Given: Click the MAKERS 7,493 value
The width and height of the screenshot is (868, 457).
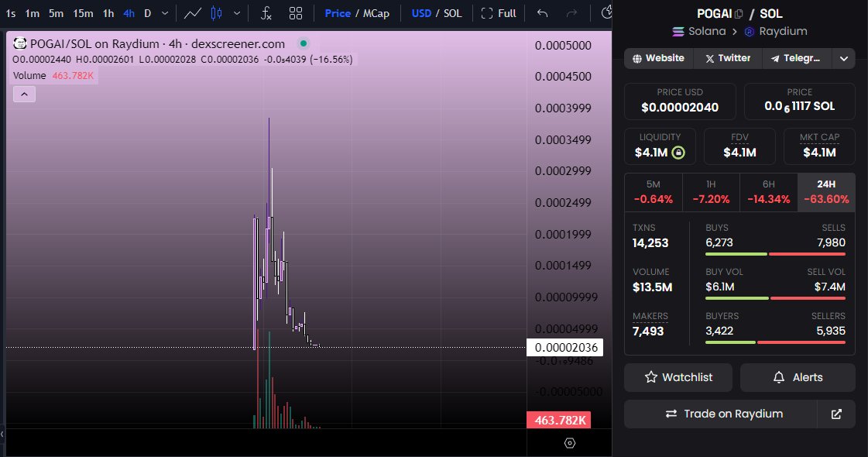Looking at the screenshot, I should click(647, 332).
